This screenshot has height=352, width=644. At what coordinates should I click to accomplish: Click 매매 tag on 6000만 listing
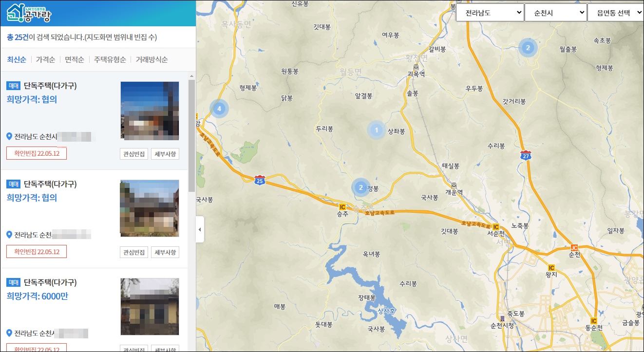coord(14,283)
